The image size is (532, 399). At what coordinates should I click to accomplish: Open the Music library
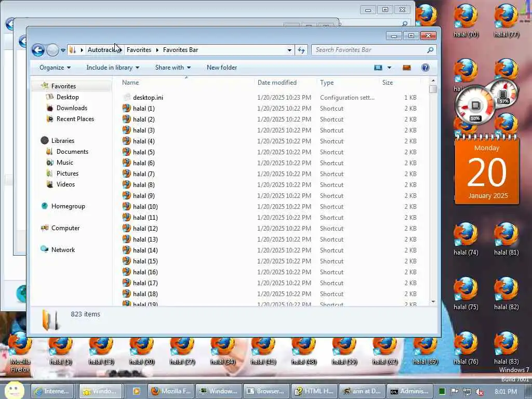64,163
